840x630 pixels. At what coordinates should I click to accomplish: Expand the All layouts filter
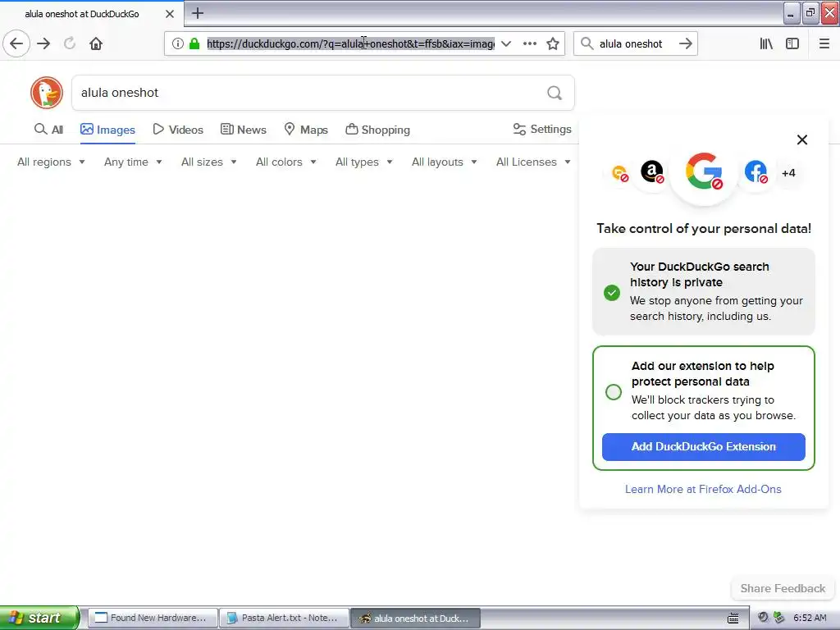444,162
